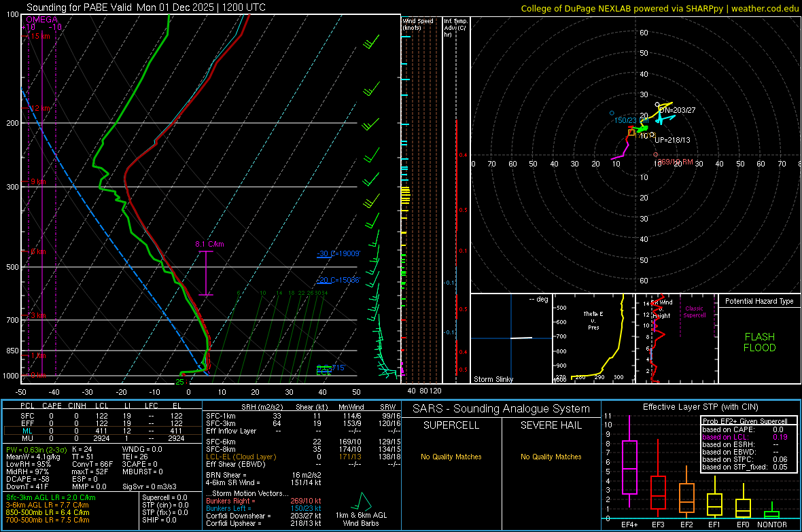Click the SEVERE HAIL column heading
Screen dimensions: 802x532
(x=551, y=425)
